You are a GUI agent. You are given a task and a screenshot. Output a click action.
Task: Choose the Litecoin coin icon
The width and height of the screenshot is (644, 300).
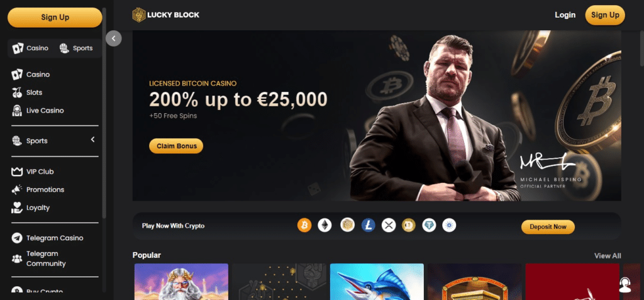369,225
